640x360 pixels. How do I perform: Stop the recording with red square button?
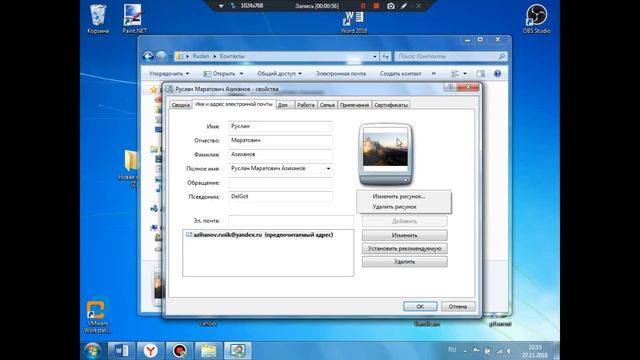pyautogui.click(x=376, y=6)
